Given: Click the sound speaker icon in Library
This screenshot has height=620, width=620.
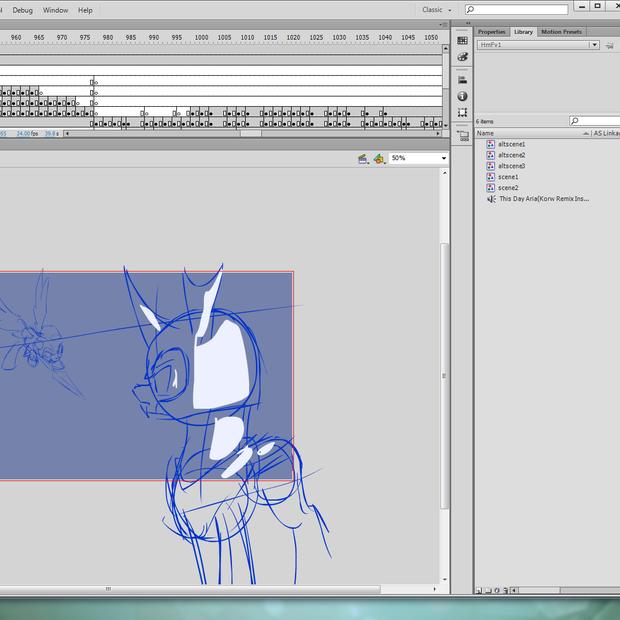Looking at the screenshot, I should coord(491,198).
